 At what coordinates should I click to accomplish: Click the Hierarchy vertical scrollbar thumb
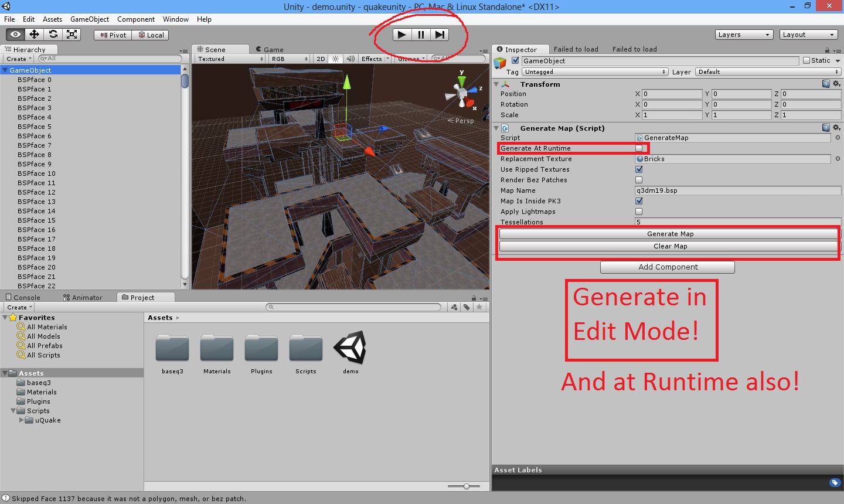(185, 81)
